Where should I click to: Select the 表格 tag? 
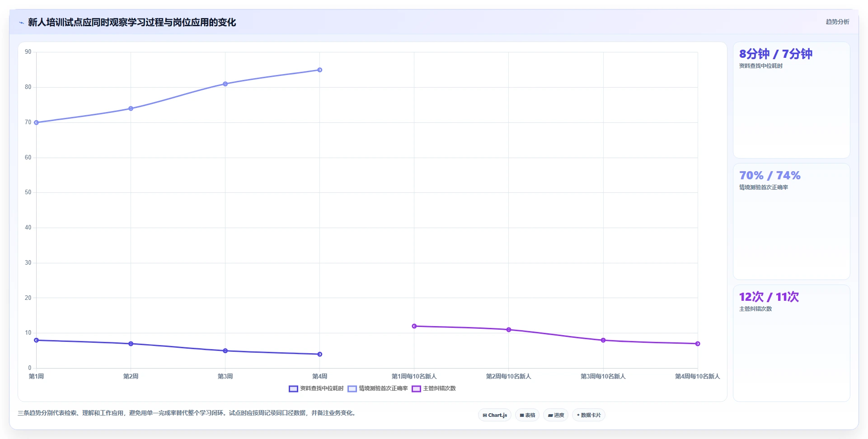click(527, 415)
